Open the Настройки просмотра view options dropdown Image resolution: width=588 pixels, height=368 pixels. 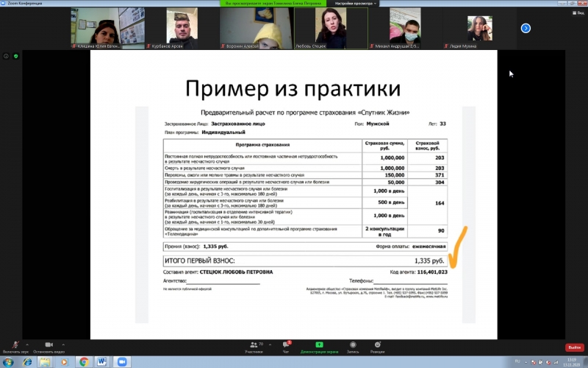(356, 3)
